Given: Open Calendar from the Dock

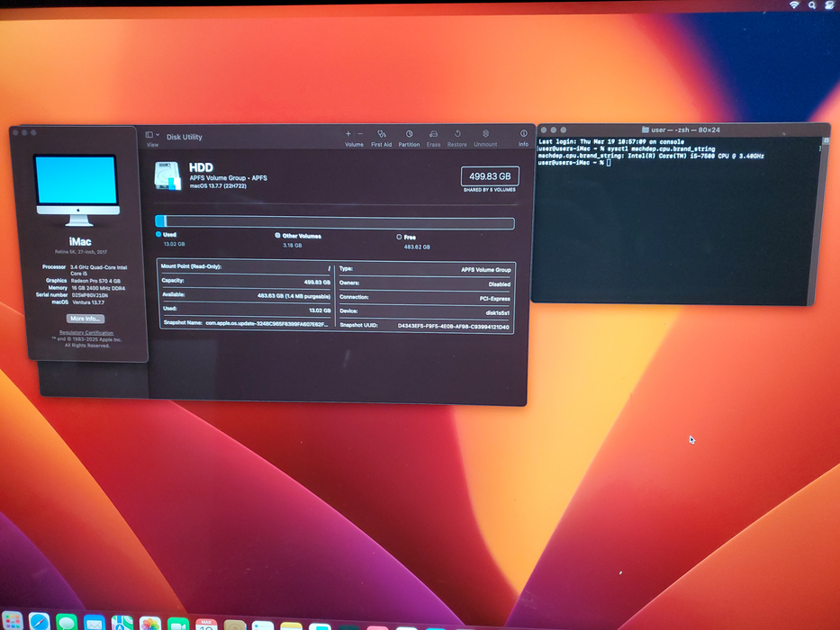Looking at the screenshot, I should [x=206, y=625].
